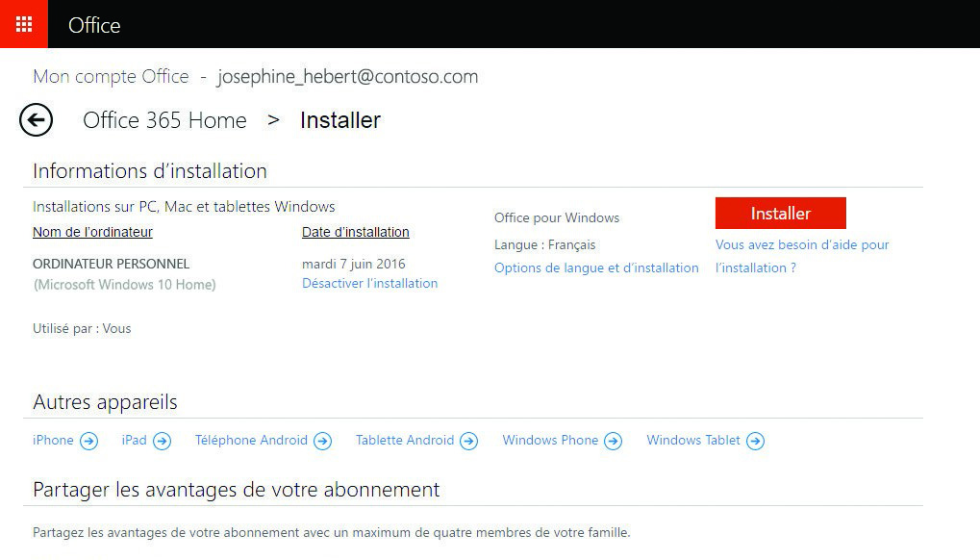Open the Windows Phone link
Image resolution: width=980 pixels, height=560 pixels.
tap(551, 440)
